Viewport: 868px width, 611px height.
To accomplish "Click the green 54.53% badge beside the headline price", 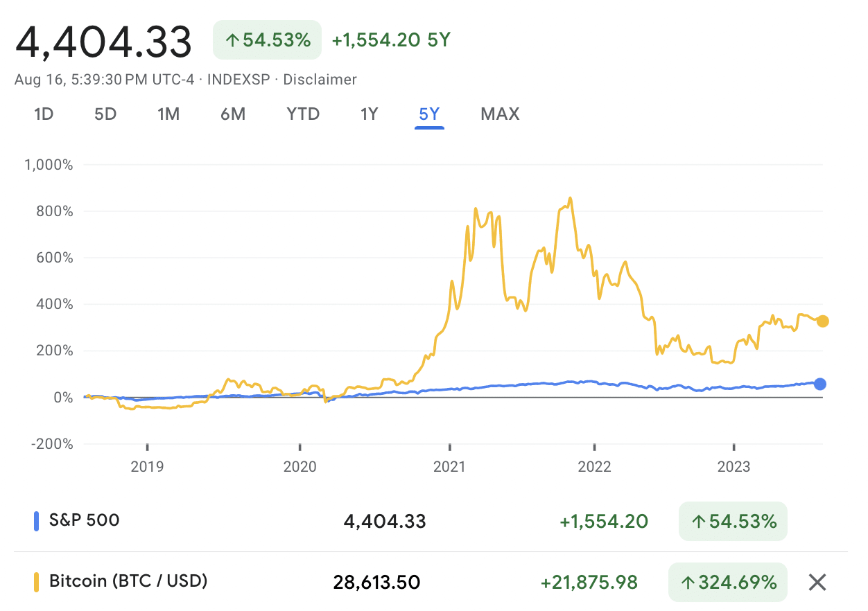I will click(x=267, y=40).
